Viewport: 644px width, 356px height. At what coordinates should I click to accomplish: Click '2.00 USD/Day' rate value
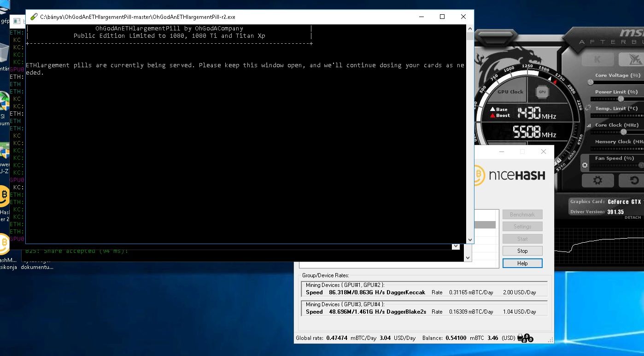click(520, 292)
